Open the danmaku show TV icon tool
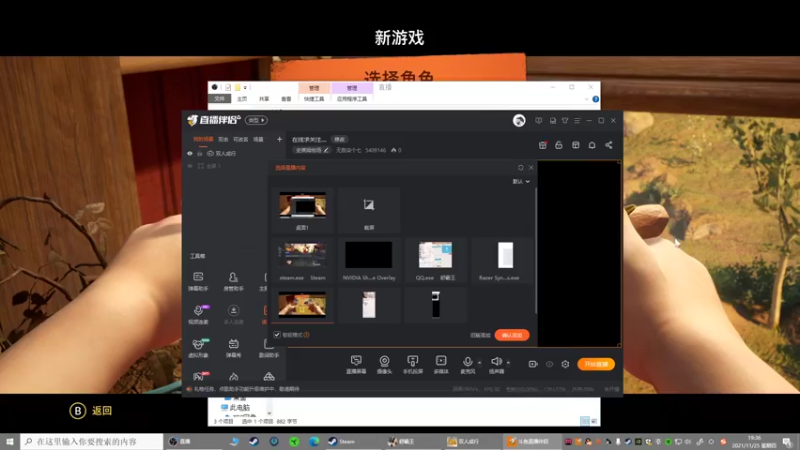This screenshot has height=450, width=800. 233,348
